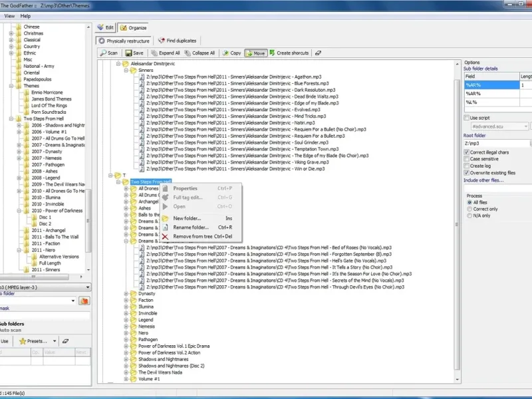Click the eraser icon in the main toolbar
This screenshot has width=532, height=399.
click(319, 53)
